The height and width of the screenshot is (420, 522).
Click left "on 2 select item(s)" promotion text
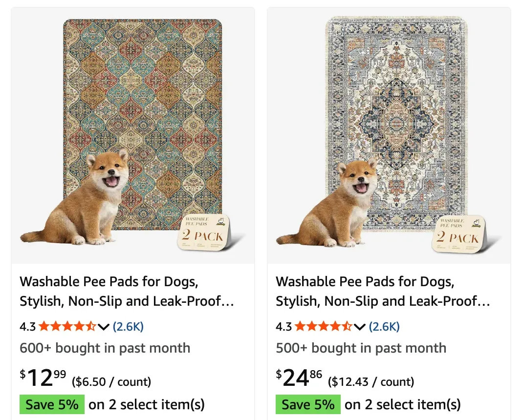click(147, 405)
